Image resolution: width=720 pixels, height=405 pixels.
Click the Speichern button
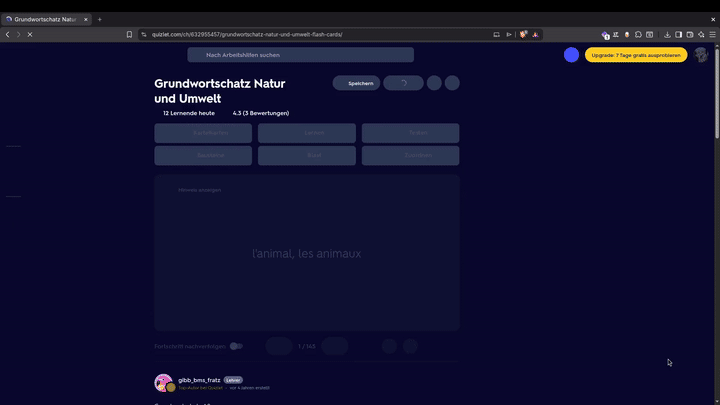point(356,83)
